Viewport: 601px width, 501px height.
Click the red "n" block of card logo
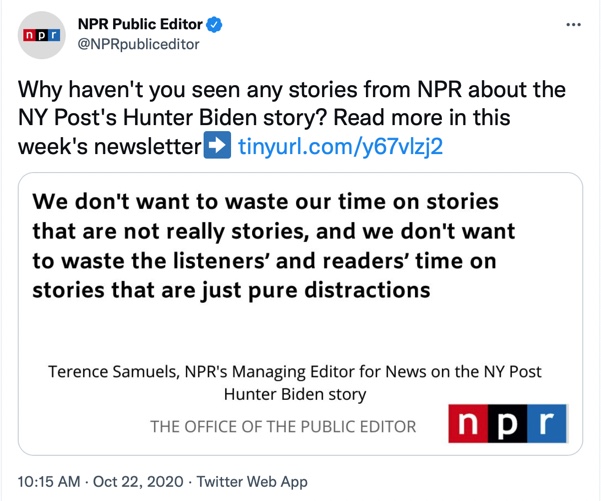click(468, 423)
